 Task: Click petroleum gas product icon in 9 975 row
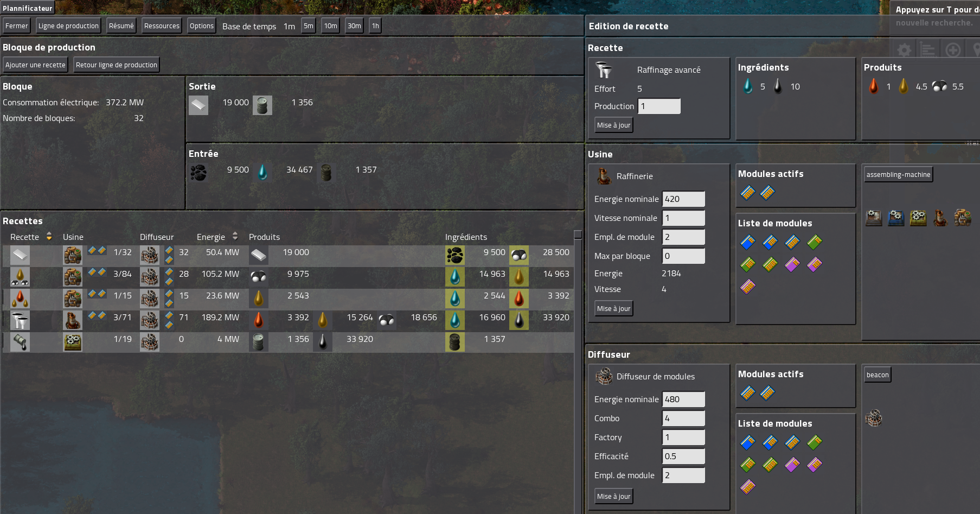click(x=259, y=277)
